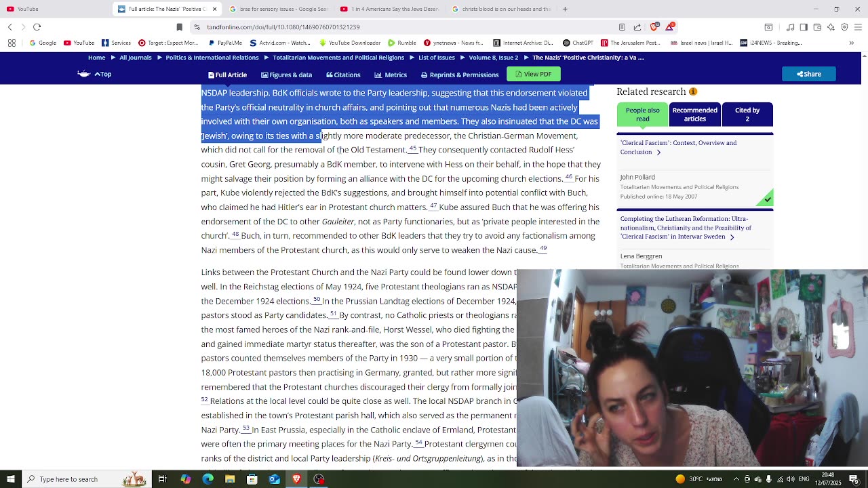Toggle the browser sidebar panel
This screenshot has width=868, height=488.
(x=804, y=27)
